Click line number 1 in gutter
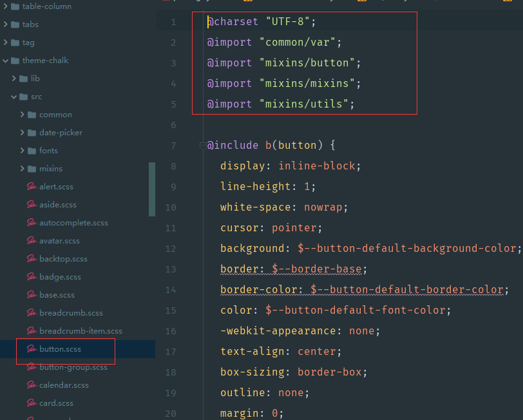Image resolution: width=523 pixels, height=420 pixels. click(173, 22)
